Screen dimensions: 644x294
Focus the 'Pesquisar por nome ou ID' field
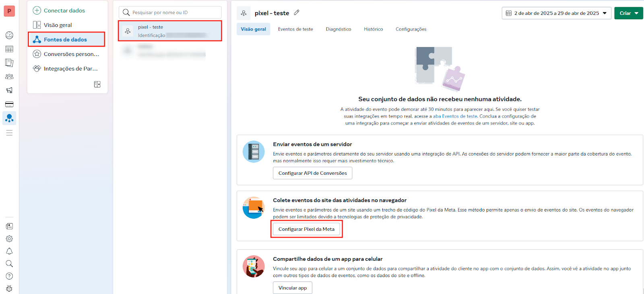pos(170,12)
